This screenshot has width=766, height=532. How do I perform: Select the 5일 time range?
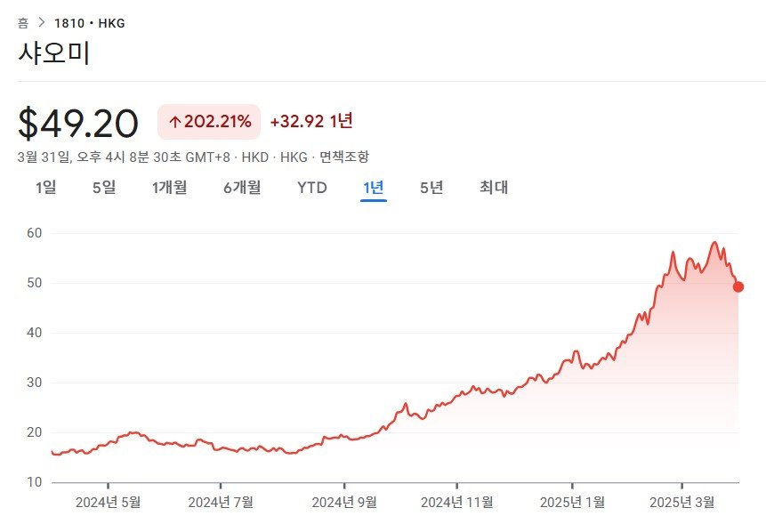click(104, 188)
